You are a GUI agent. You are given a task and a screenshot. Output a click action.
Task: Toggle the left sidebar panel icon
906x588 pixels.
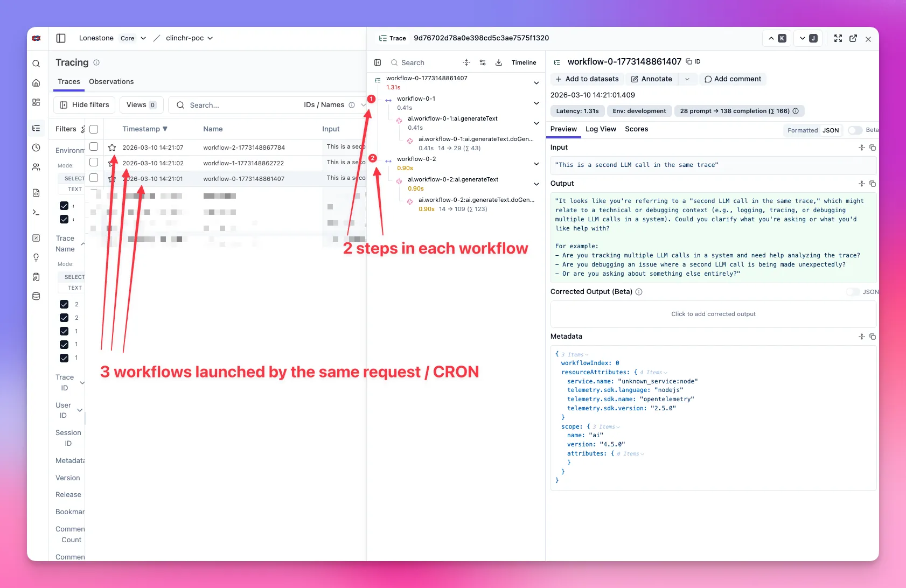(61, 38)
